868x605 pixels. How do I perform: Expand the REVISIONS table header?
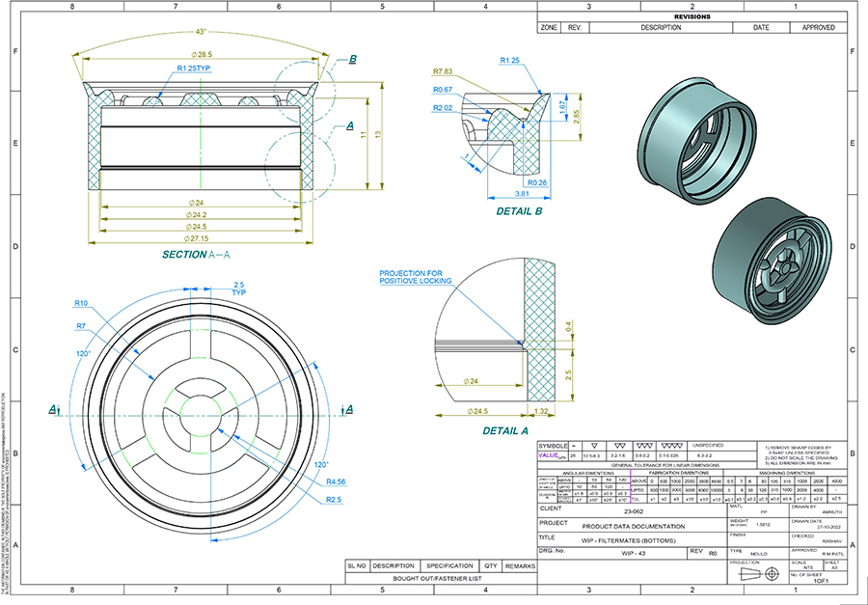(692, 15)
